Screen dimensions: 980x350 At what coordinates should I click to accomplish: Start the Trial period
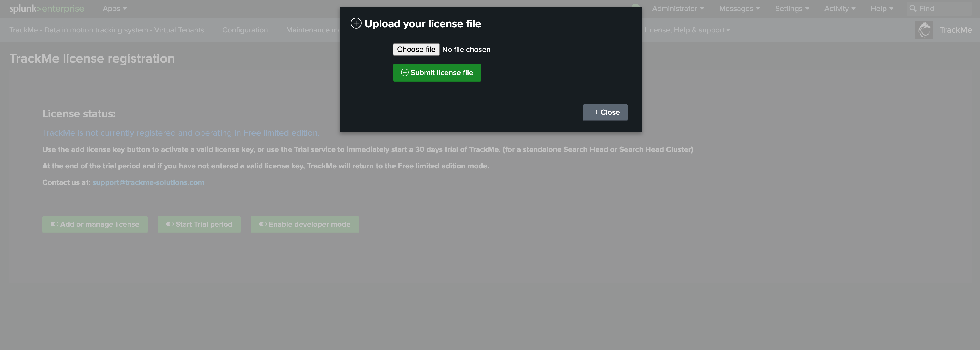tap(199, 225)
